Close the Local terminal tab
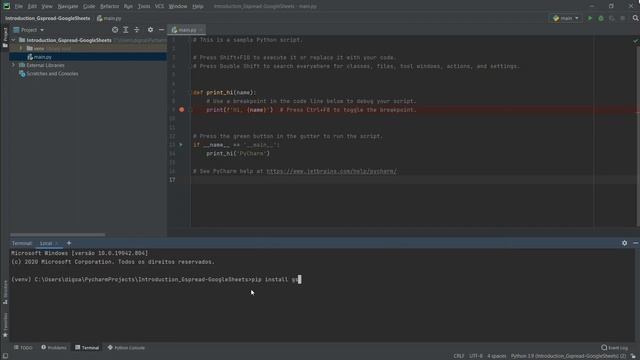 (57, 243)
